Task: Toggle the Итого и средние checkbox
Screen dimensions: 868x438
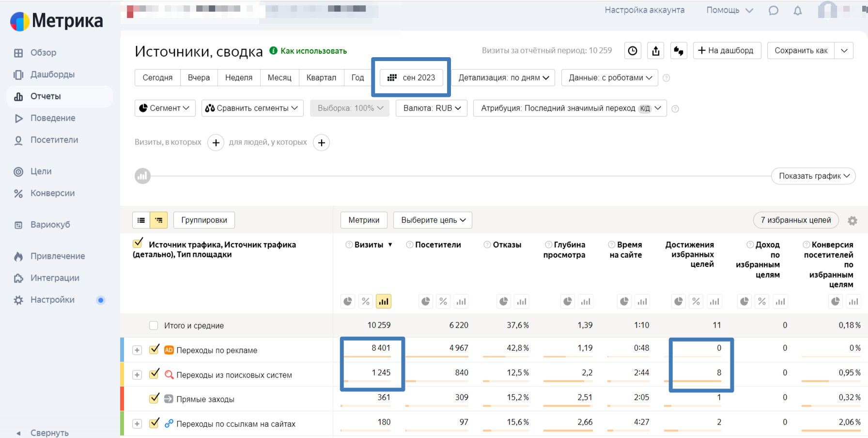Action: (x=154, y=326)
